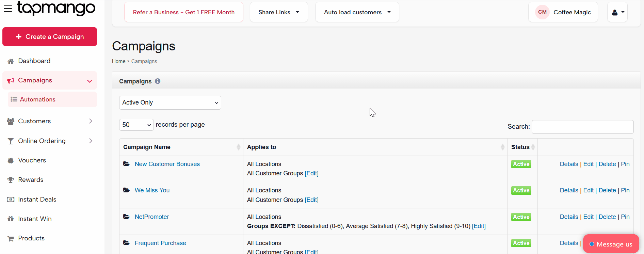The height and width of the screenshot is (254, 644).
Task: Sort by Status column arrows
Action: click(x=533, y=147)
